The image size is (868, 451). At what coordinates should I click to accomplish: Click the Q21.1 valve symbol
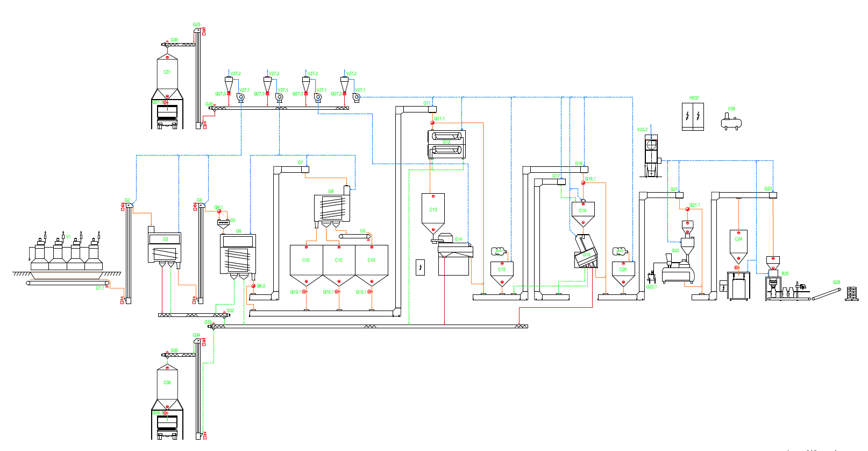(x=688, y=210)
